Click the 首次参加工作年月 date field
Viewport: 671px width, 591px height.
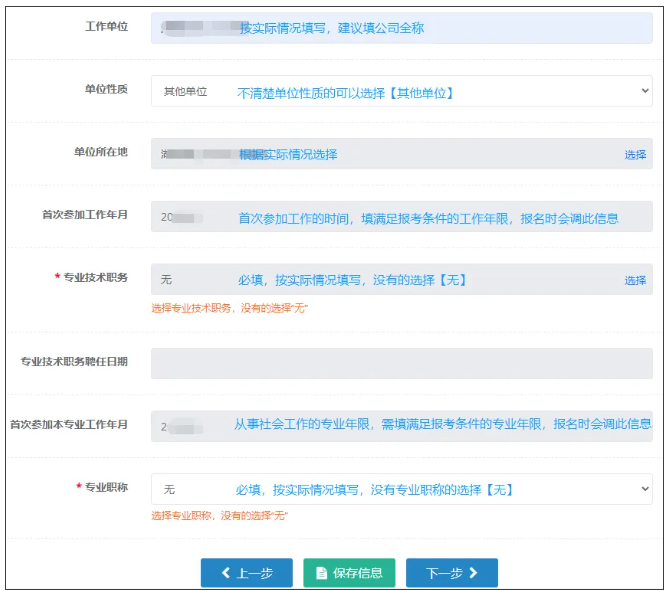point(400,217)
